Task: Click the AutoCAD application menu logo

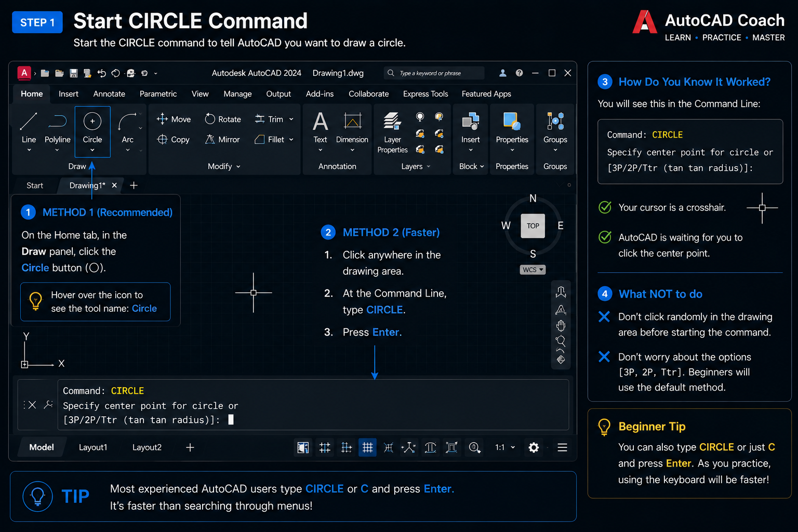Action: tap(24, 73)
